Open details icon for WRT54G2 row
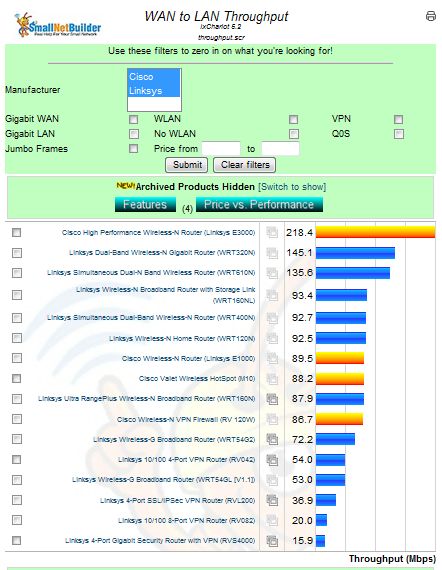 (x=272, y=439)
